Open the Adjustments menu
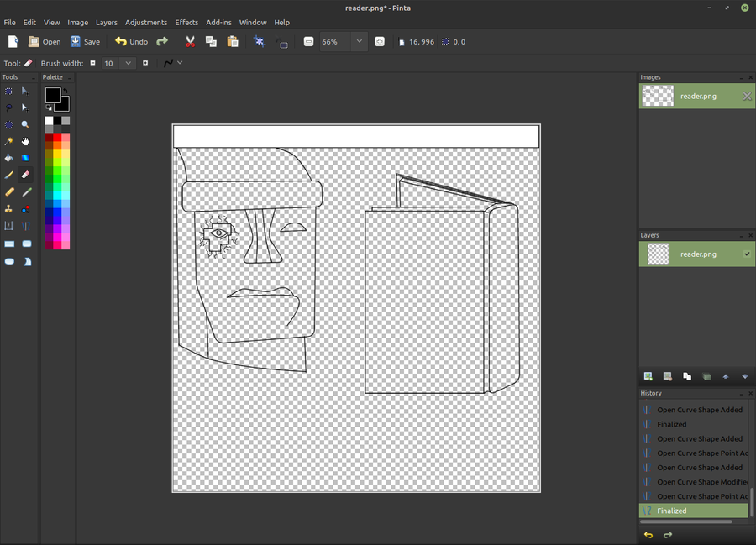The width and height of the screenshot is (756, 545). (x=146, y=23)
